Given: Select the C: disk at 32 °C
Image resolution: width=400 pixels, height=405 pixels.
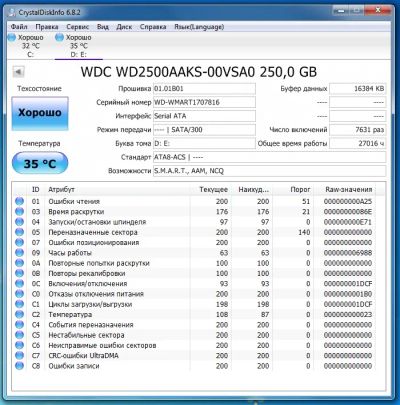Looking at the screenshot, I should pyautogui.click(x=28, y=46).
